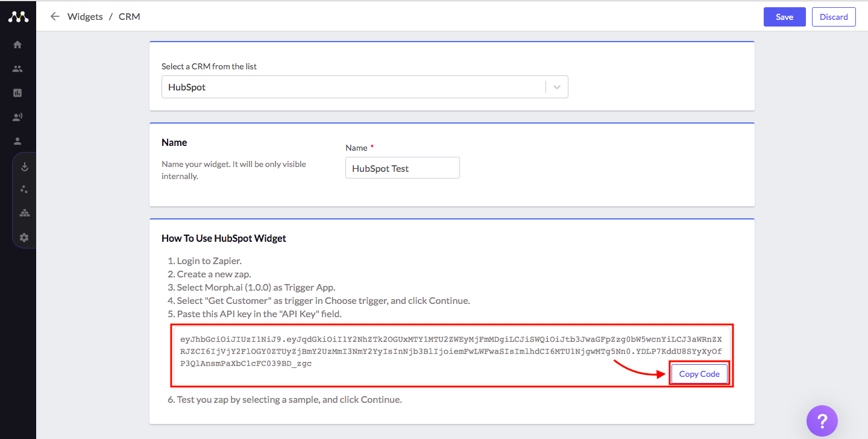Image resolution: width=868 pixels, height=439 pixels.
Task: Go to Home from the sidebar
Action: click(17, 45)
